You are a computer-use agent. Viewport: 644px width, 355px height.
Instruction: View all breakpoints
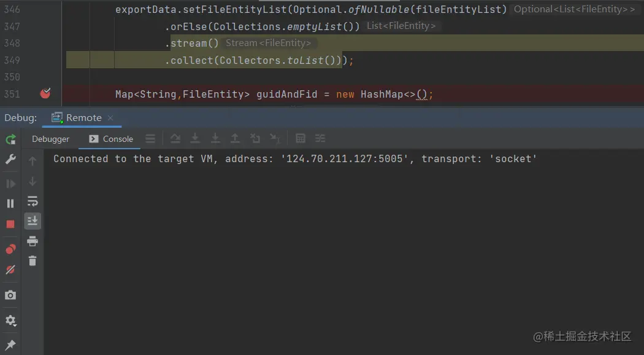coord(10,249)
